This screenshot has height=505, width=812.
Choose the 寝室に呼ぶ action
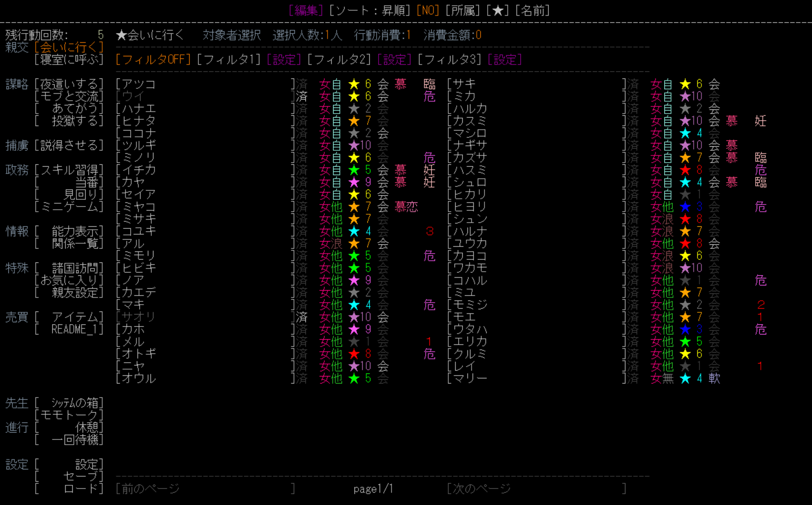[x=69, y=59]
